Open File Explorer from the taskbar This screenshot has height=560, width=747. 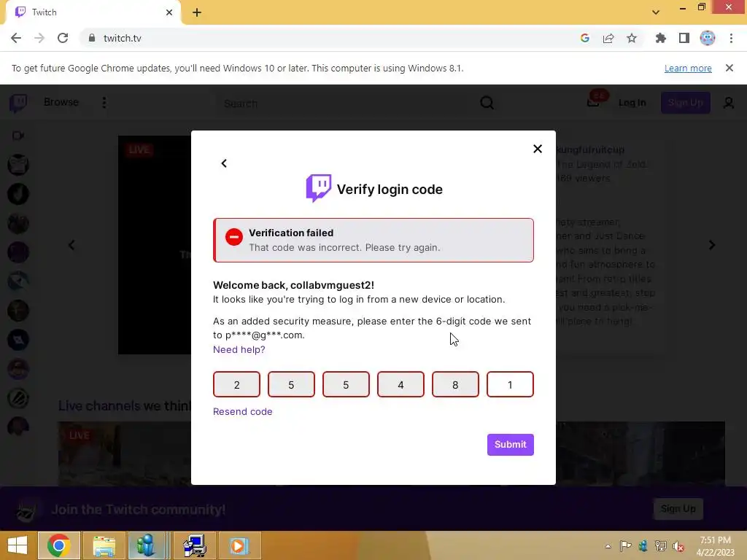coord(104,545)
